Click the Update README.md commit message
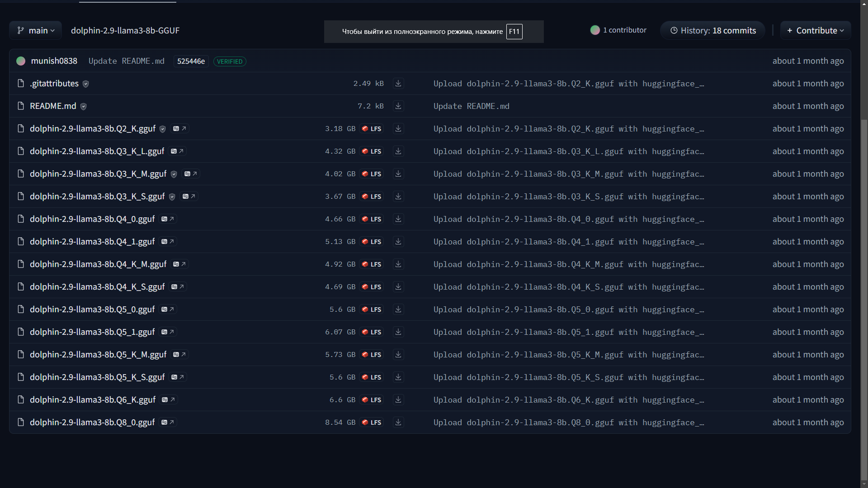This screenshot has height=488, width=868. (x=127, y=61)
